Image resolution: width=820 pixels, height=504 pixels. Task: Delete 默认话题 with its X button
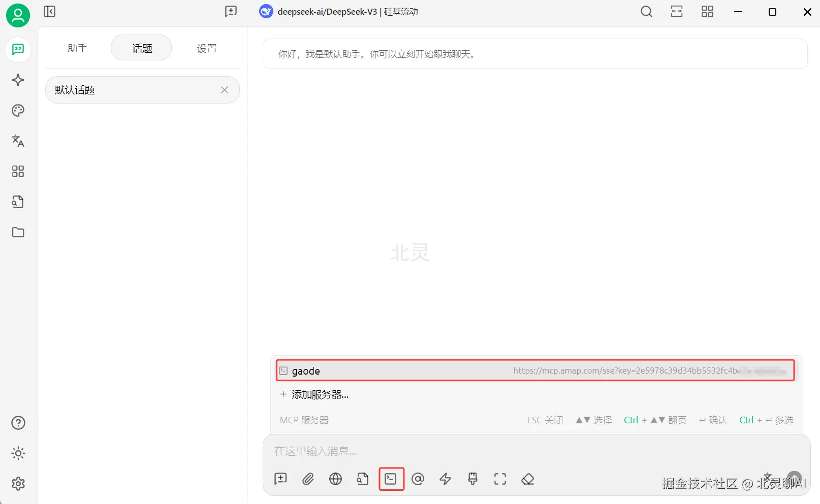point(225,90)
